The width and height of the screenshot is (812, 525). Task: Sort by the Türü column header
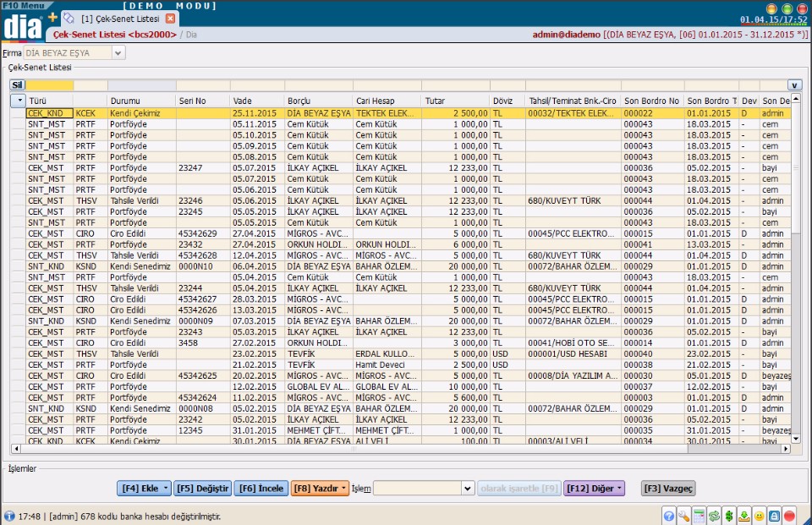click(50, 101)
